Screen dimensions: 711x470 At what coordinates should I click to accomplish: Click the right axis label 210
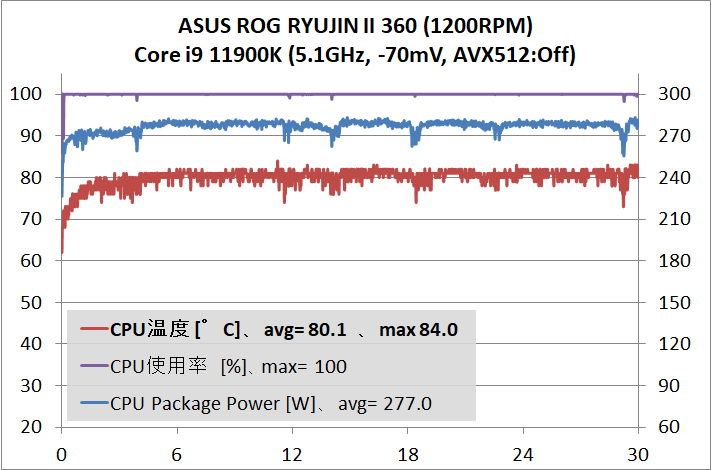[674, 219]
